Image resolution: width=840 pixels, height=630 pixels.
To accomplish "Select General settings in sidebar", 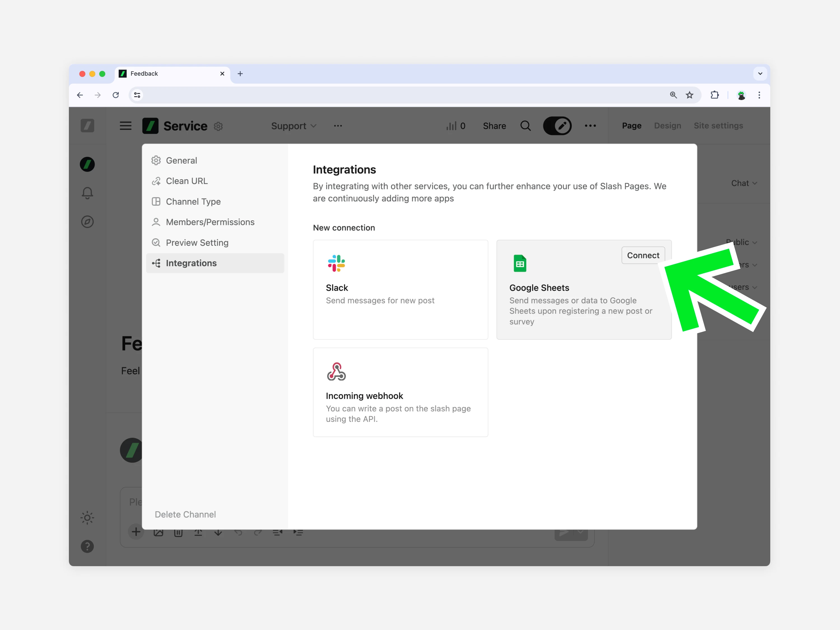I will pos(215,160).
